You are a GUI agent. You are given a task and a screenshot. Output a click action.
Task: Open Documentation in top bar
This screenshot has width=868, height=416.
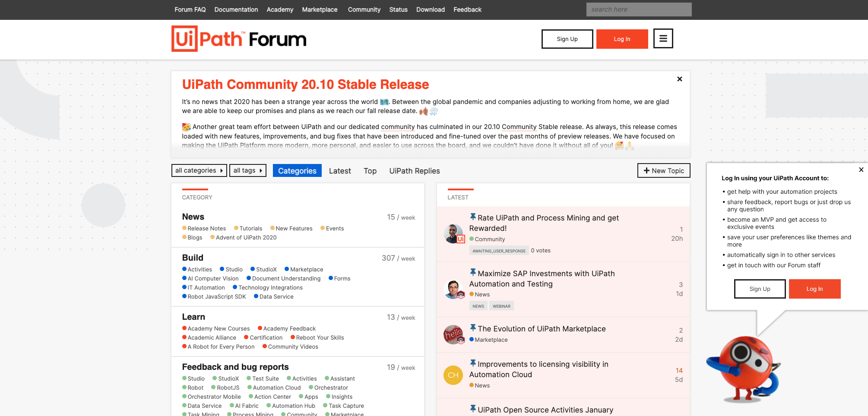pos(236,9)
